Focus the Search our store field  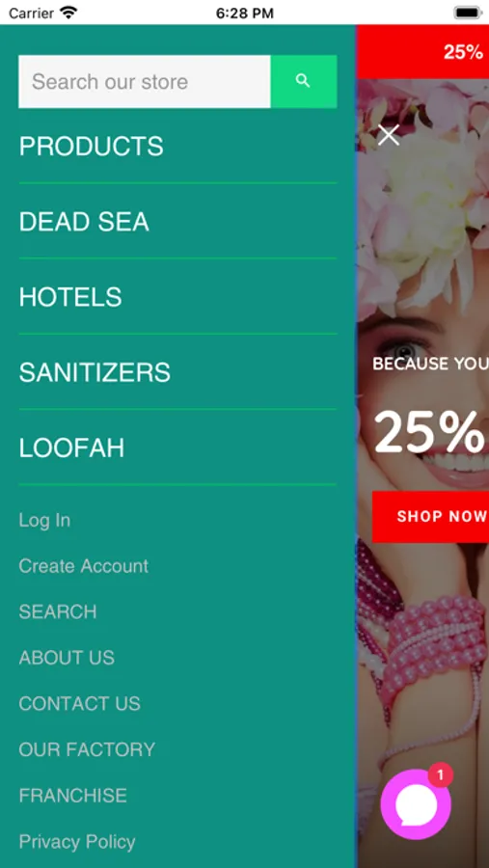click(145, 81)
